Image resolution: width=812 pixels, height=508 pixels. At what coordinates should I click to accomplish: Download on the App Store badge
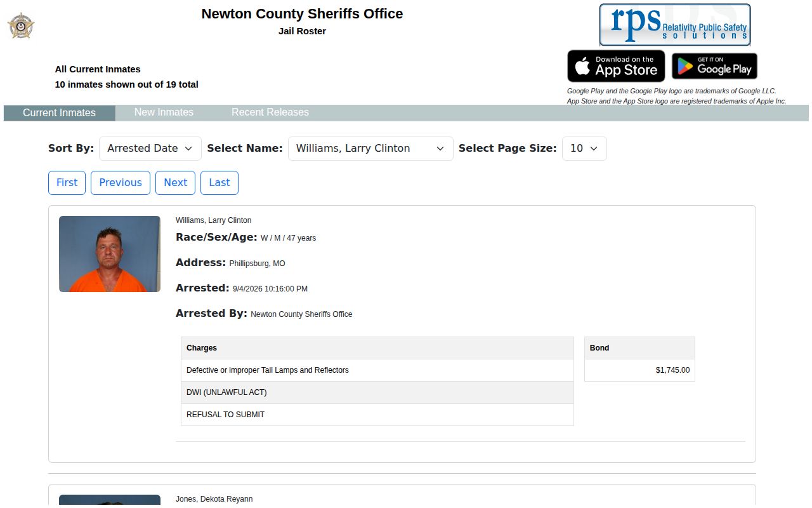click(x=616, y=66)
